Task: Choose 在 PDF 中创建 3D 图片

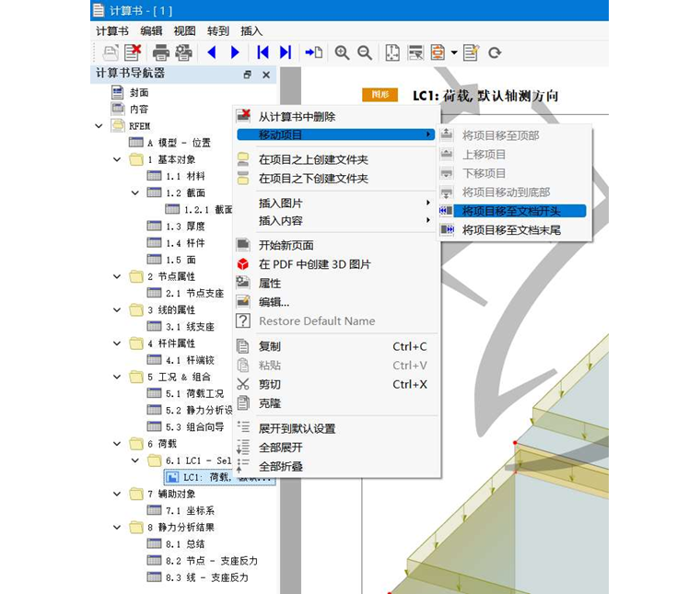Action: pyautogui.click(x=335, y=264)
